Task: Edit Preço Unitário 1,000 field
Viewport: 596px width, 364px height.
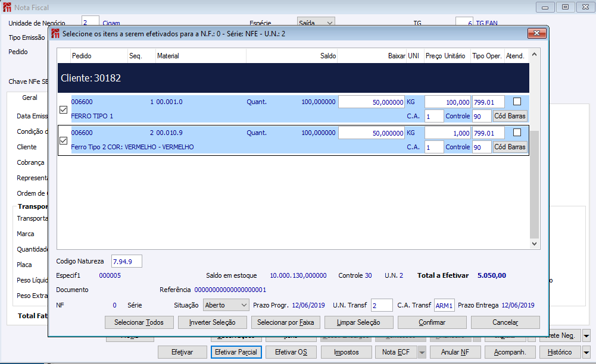Action: [448, 133]
